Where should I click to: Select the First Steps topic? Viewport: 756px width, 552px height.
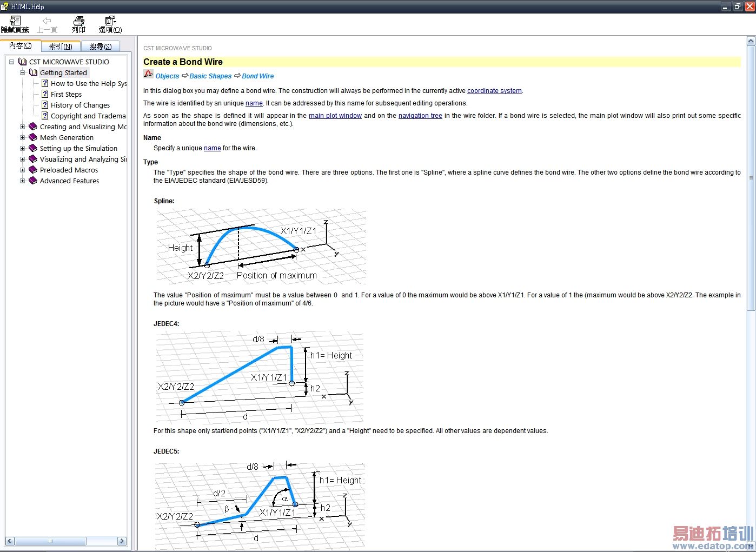click(x=66, y=94)
